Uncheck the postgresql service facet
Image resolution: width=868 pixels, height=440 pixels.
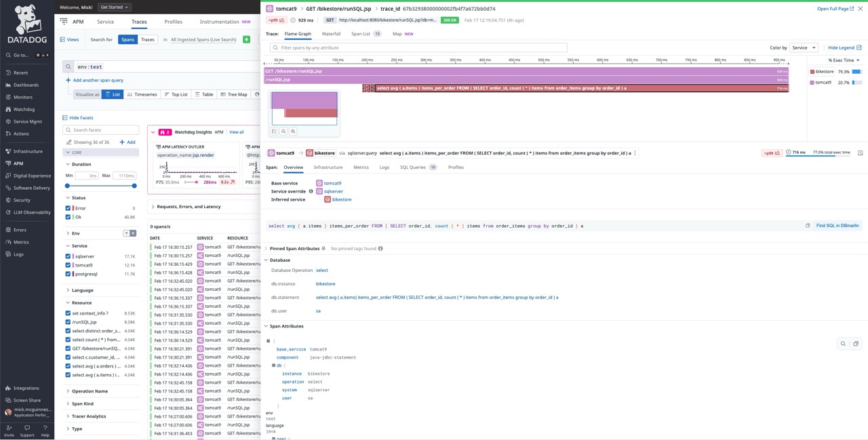point(68,274)
